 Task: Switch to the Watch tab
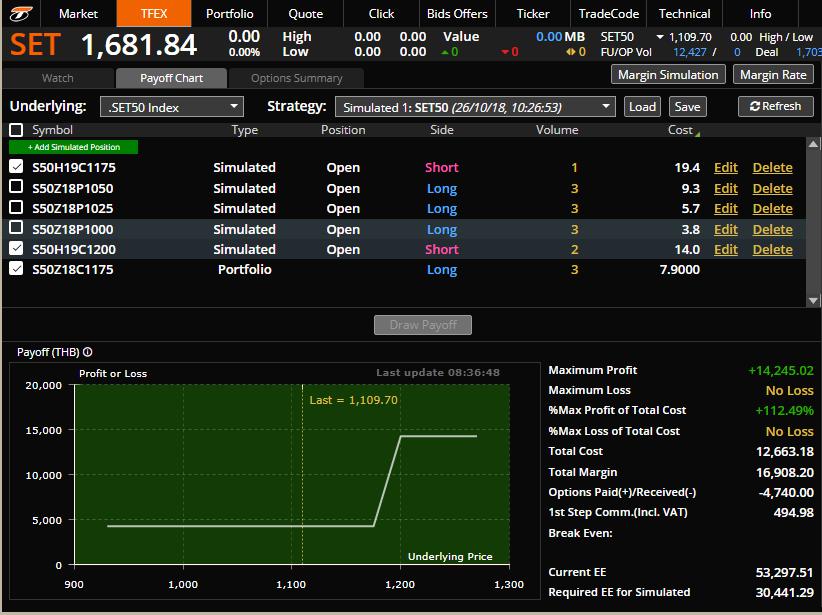coord(58,78)
